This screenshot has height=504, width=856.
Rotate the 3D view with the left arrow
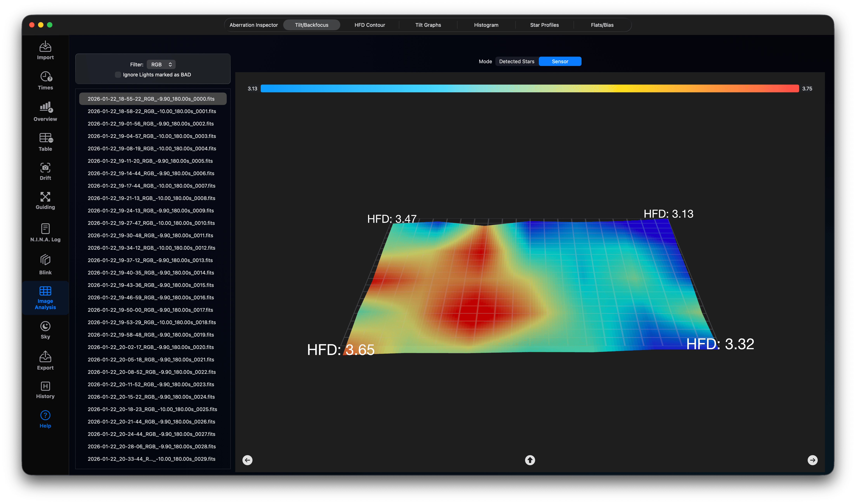point(247,460)
